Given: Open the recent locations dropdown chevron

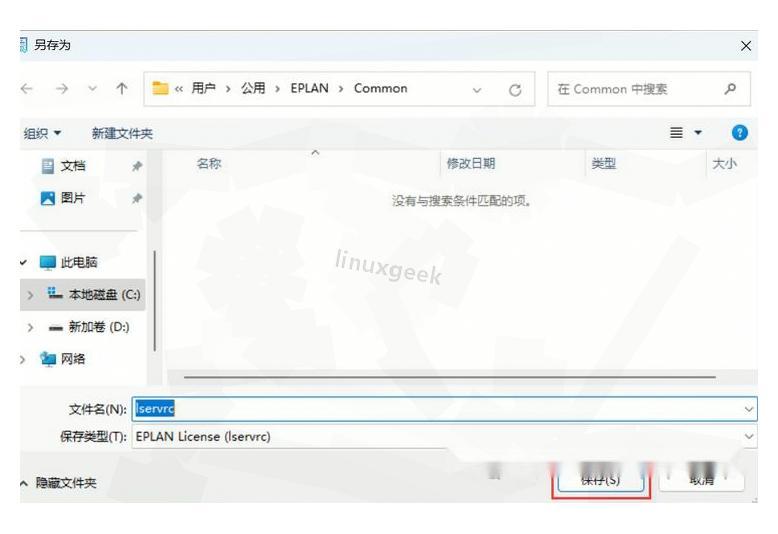Looking at the screenshot, I should pyautogui.click(x=93, y=89).
